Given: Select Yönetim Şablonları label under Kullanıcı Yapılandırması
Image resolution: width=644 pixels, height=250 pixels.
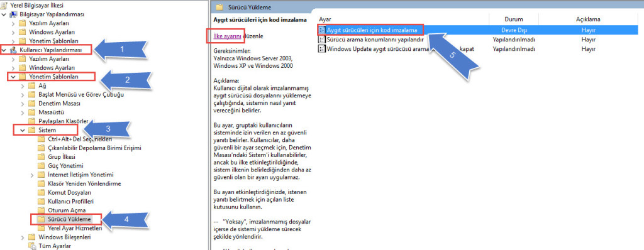Looking at the screenshot, I should point(54,77).
